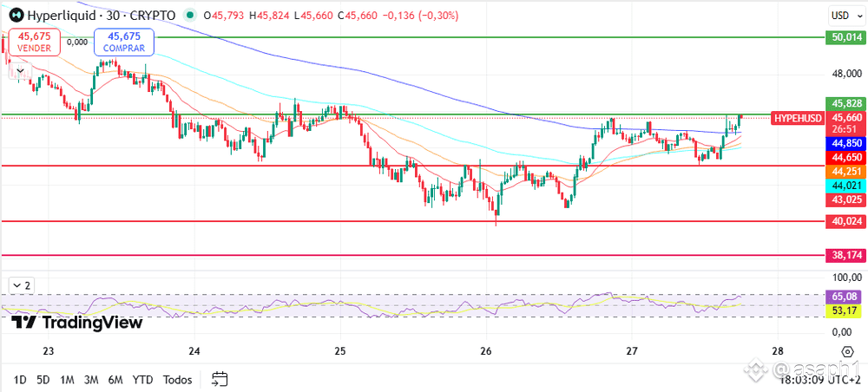Click the red VENDER sell button
This screenshot has width=868, height=392.
pyautogui.click(x=35, y=42)
